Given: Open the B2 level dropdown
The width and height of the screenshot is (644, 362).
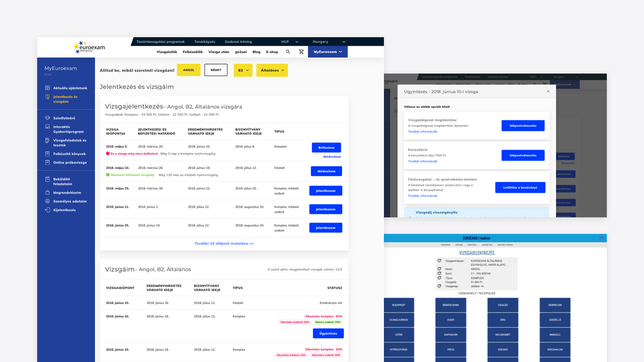Looking at the screenshot, I should [x=243, y=70].
